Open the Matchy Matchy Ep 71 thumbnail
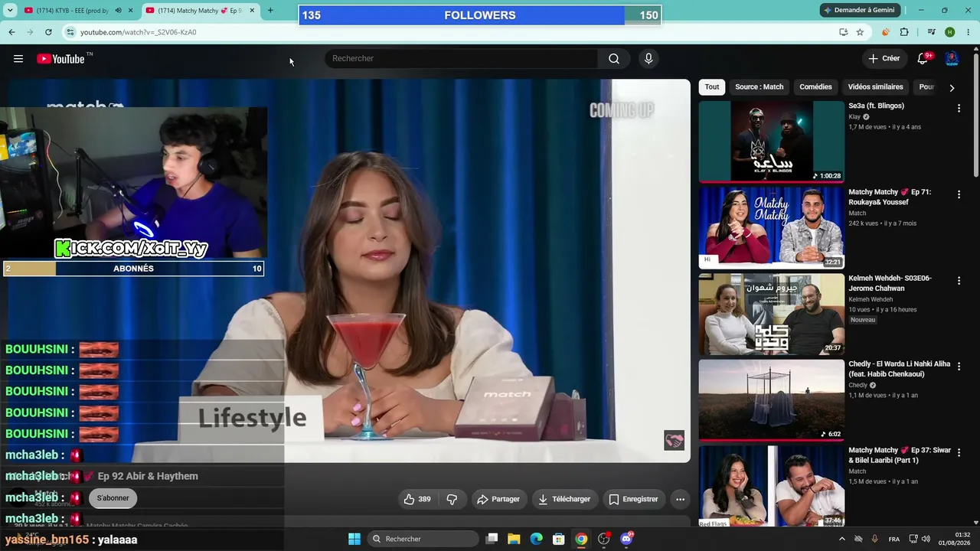980x551 pixels. pyautogui.click(x=771, y=227)
